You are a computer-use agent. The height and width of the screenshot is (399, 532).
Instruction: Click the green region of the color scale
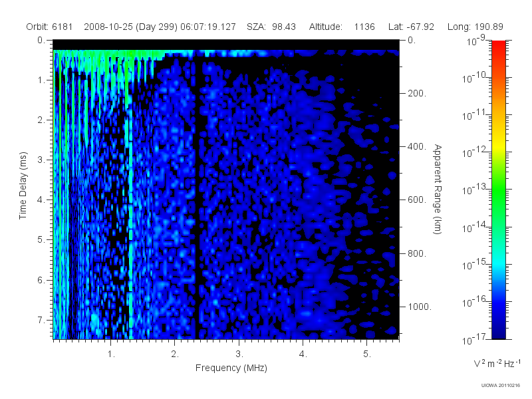point(498,197)
